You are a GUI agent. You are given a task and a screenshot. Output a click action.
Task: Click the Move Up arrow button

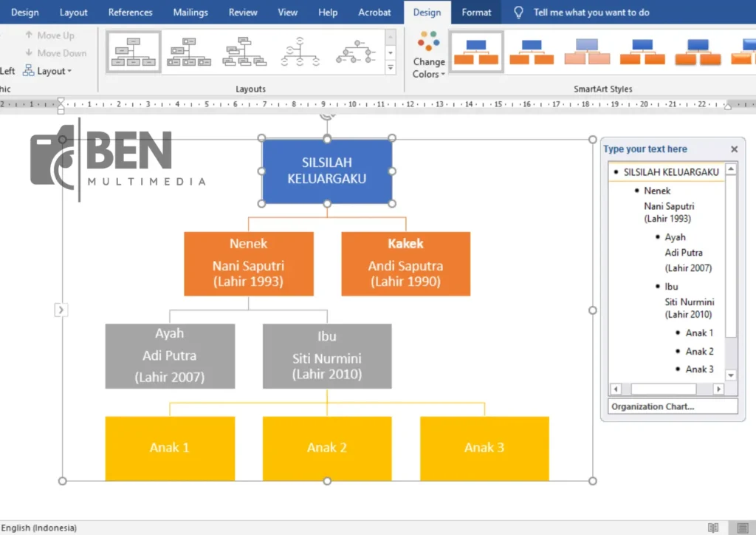(x=49, y=35)
